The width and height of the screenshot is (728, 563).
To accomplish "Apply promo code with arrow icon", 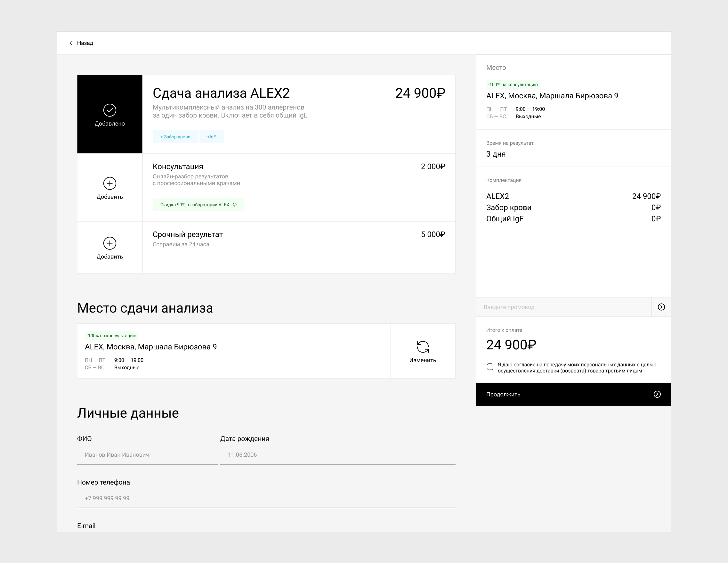I will click(x=661, y=307).
